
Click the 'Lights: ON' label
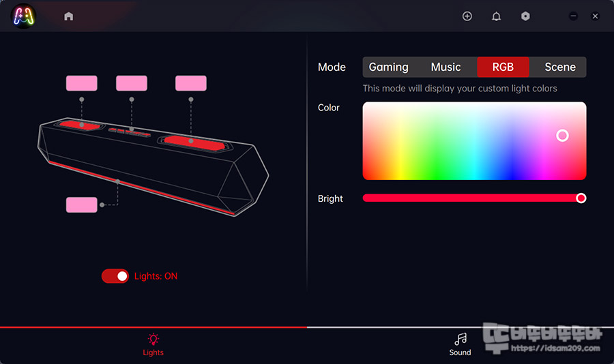coord(156,276)
